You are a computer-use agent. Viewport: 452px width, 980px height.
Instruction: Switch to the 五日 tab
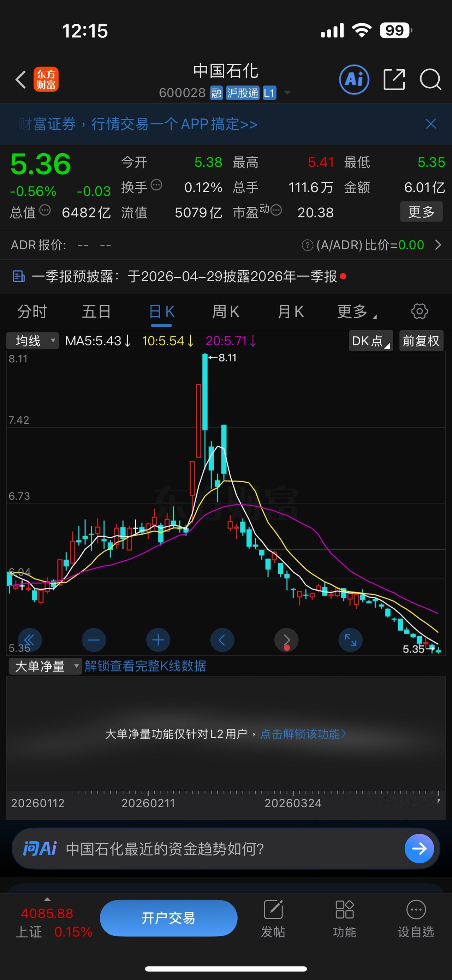point(96,312)
